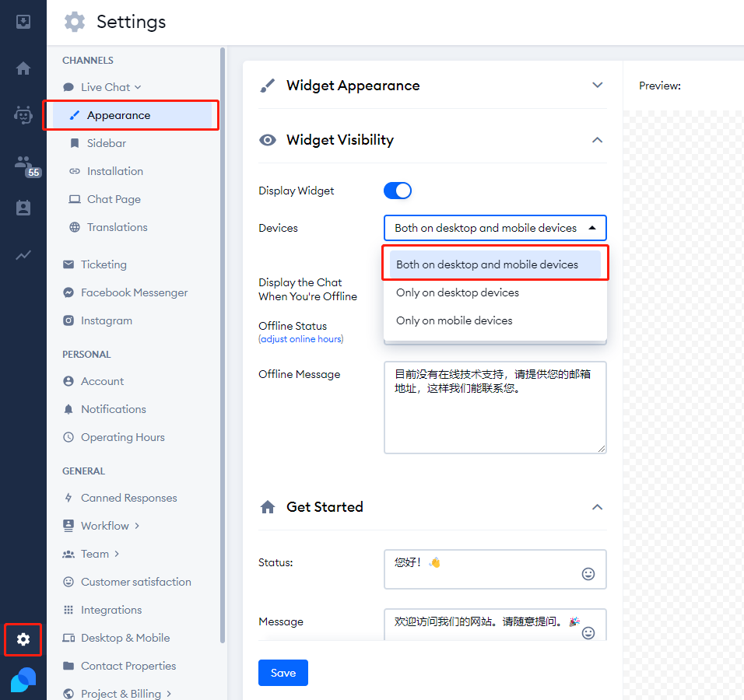Choose Only on mobile devices option
744x700 pixels.
pyautogui.click(x=454, y=320)
